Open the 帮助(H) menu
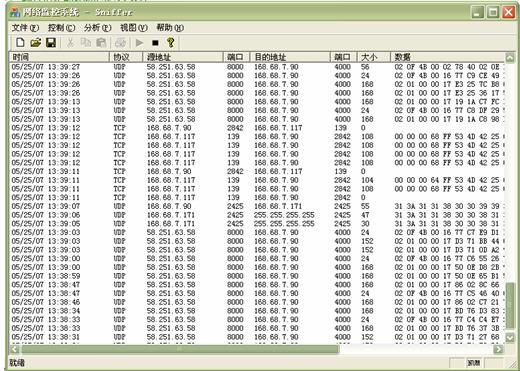Screen dimensions: 520x371 tap(170, 28)
